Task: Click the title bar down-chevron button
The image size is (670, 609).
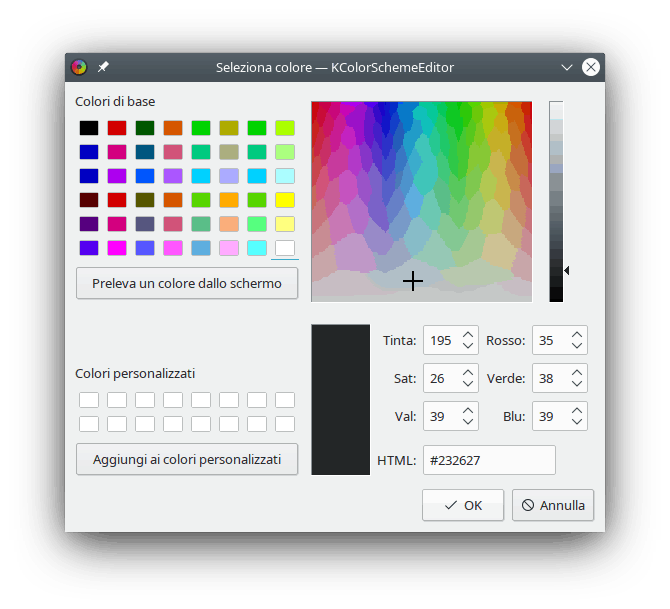Action: [567, 67]
